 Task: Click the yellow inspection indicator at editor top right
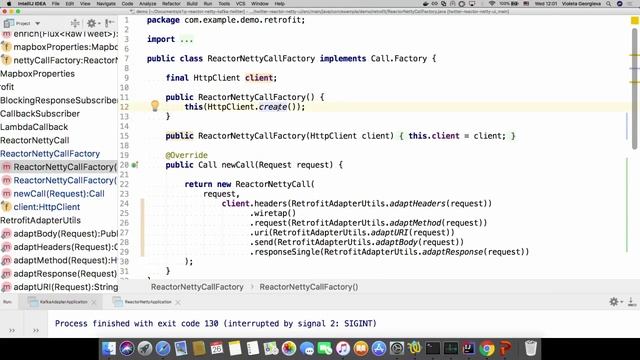(635, 20)
